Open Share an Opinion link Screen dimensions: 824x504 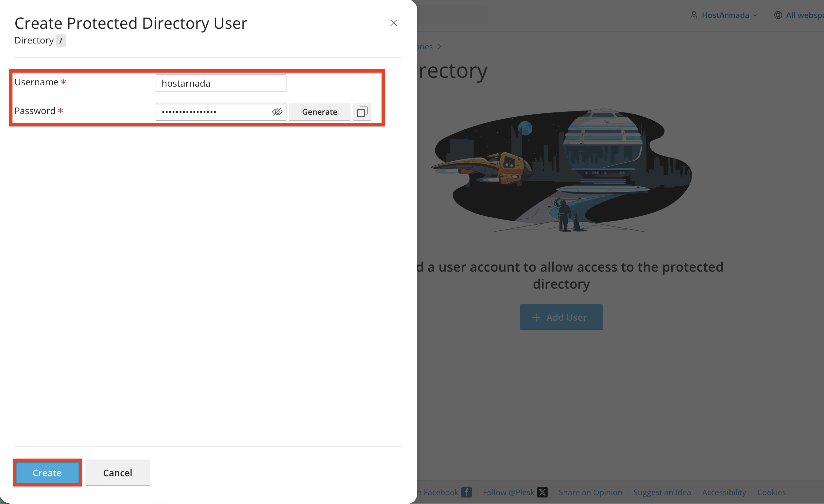pos(590,492)
